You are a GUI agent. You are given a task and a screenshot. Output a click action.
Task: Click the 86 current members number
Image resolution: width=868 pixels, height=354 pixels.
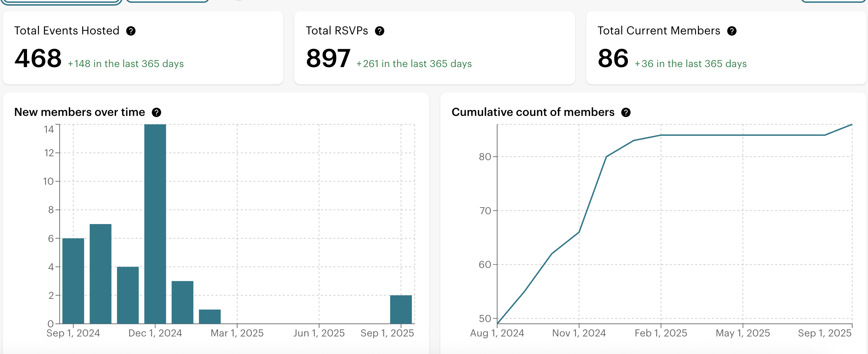(x=613, y=58)
